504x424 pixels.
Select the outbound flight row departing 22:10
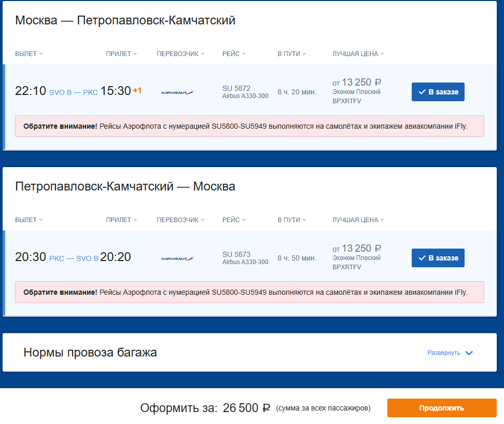249,92
